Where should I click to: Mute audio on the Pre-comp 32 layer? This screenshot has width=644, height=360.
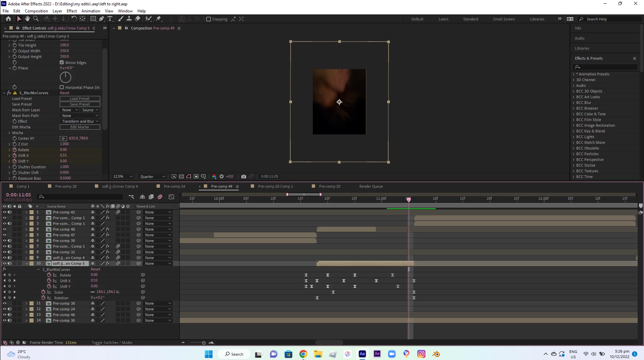[x=10, y=252]
